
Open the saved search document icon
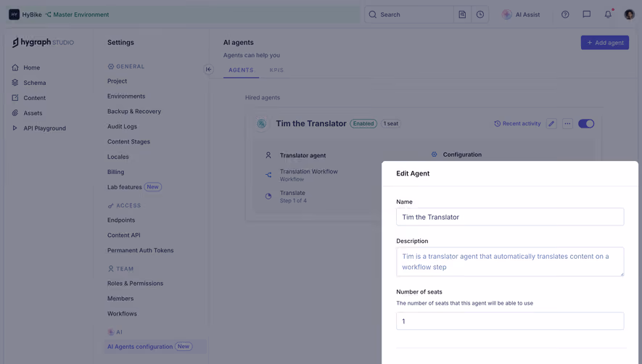pos(462,15)
